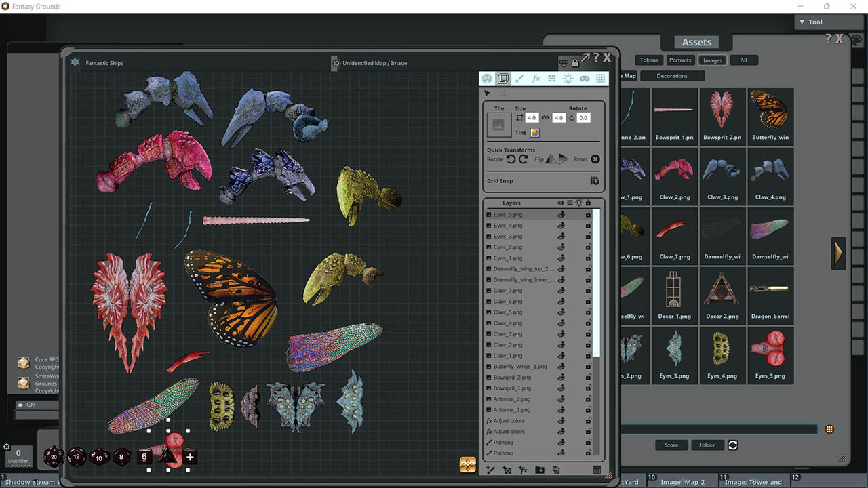Select the paint brush tool
Screen dimensions: 868x488
(x=519, y=79)
